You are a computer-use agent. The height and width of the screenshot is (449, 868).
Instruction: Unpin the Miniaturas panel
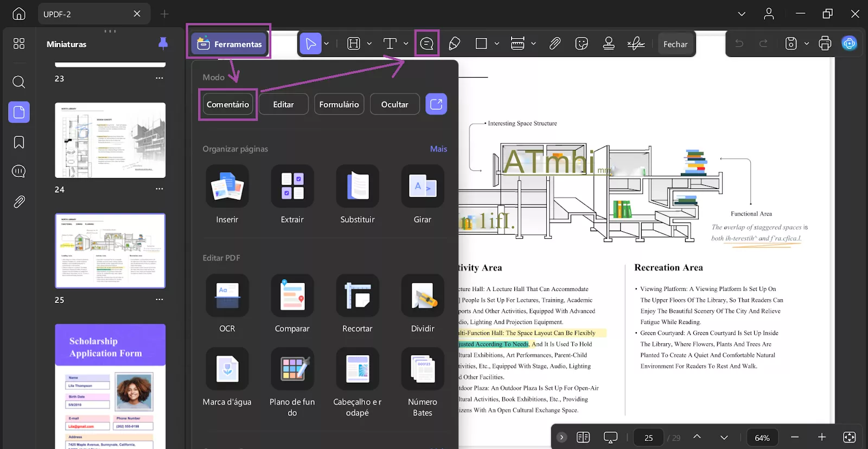(x=163, y=44)
